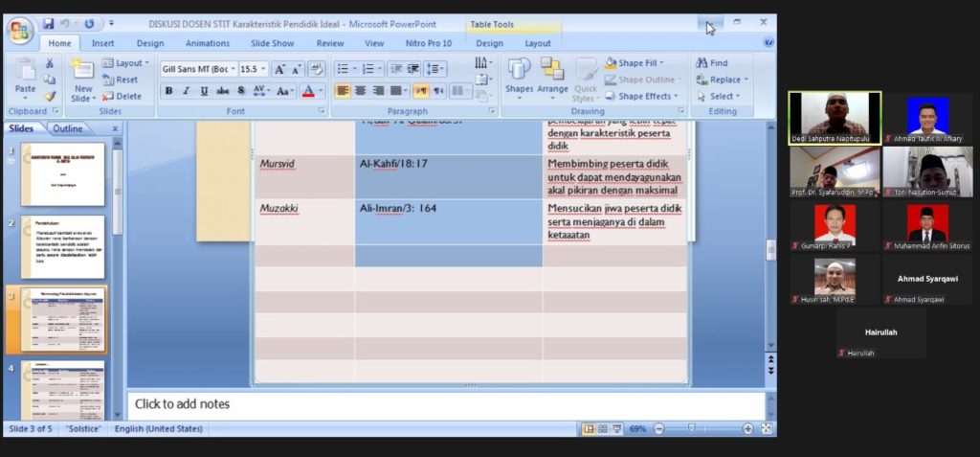Click the Copy icon in Clipboard group
Image resolution: width=980 pixels, height=457 pixels.
pyautogui.click(x=50, y=80)
